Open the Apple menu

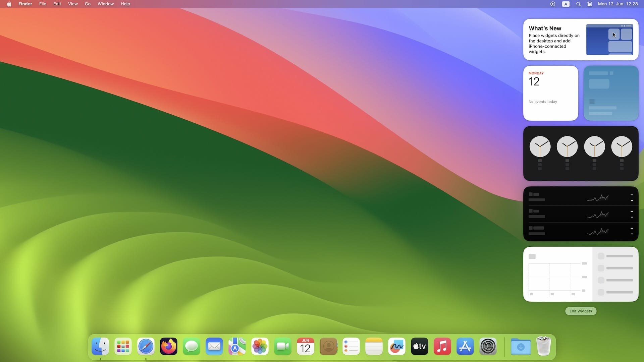(x=9, y=4)
